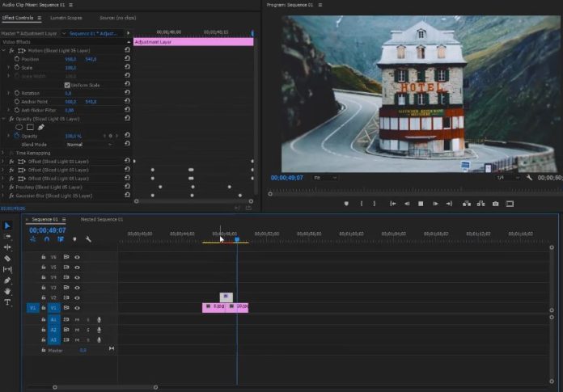Viewport: 563px width, 392px height.
Task: Choose the Pen tool in the timeline toolbar
Action: click(7, 280)
